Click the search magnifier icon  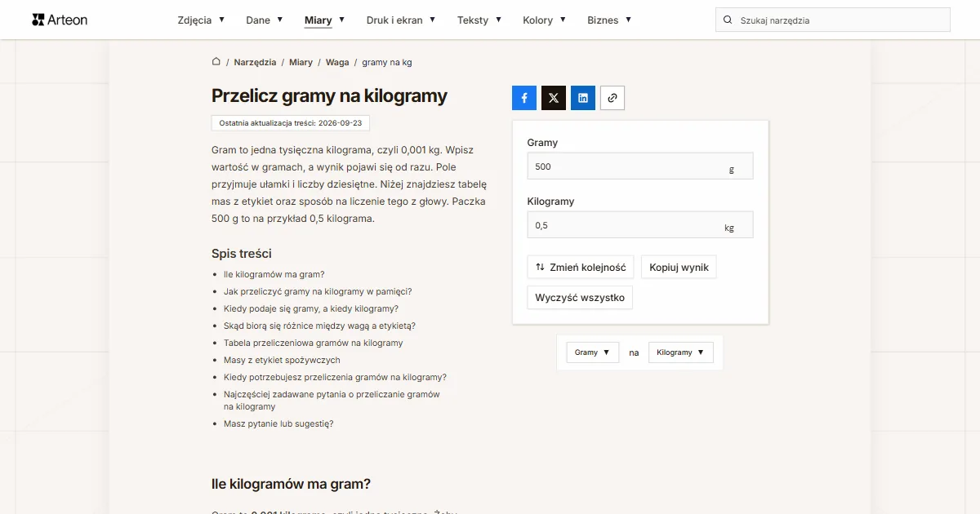pyautogui.click(x=727, y=20)
